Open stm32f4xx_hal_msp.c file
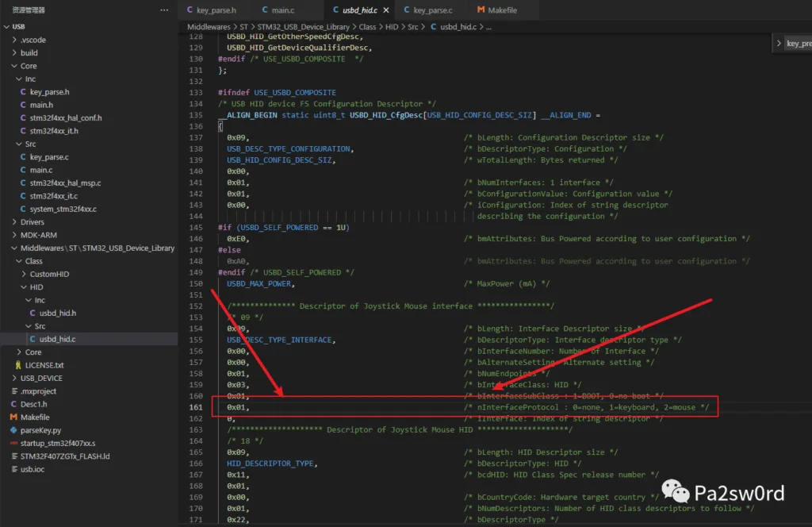 (65, 183)
